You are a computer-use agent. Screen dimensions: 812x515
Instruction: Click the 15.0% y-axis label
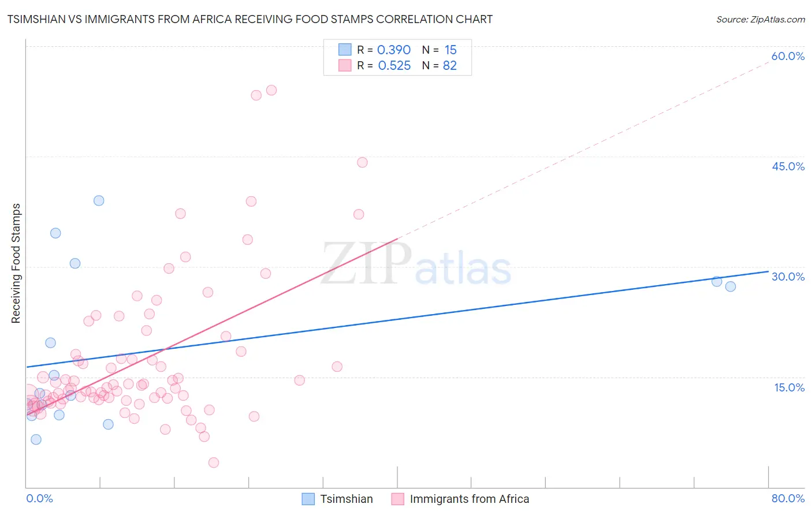(x=789, y=387)
